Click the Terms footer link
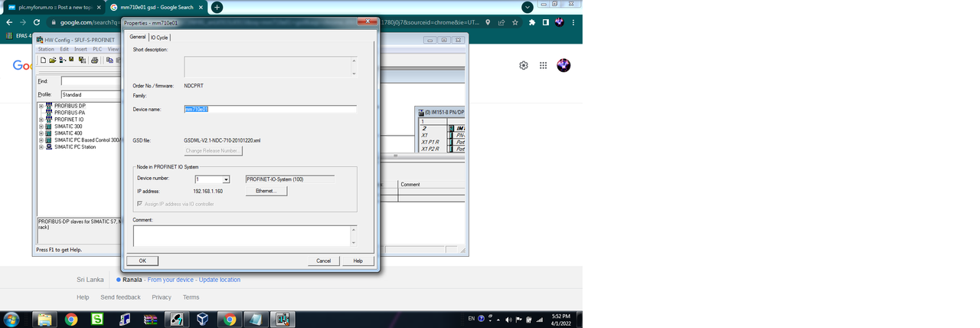This screenshot has width=980, height=328. pyautogui.click(x=191, y=297)
